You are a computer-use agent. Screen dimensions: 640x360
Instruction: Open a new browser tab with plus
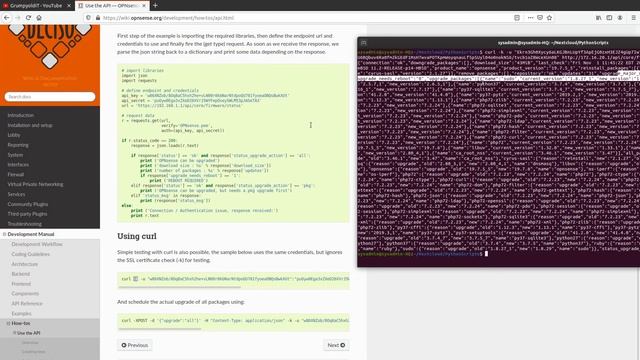click(155, 5)
